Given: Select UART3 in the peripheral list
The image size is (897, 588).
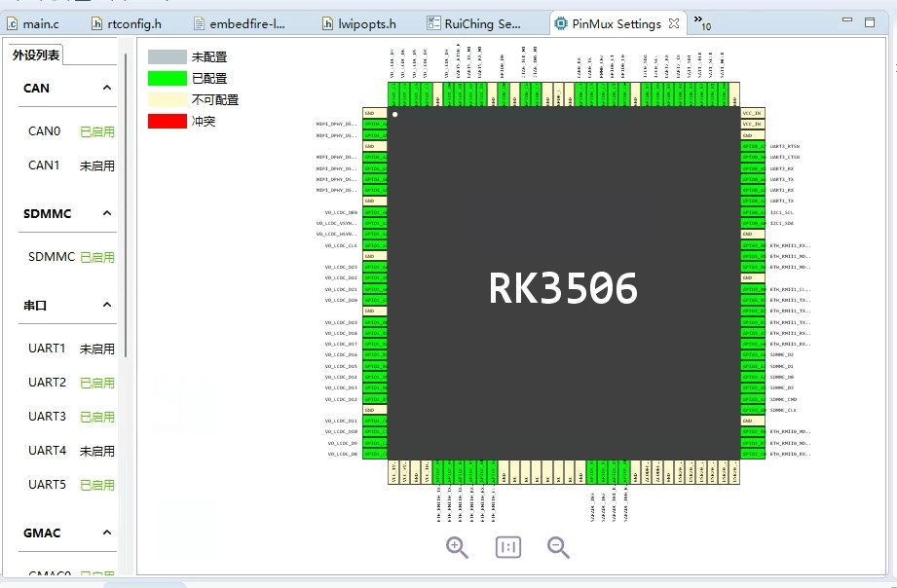Looking at the screenshot, I should tap(47, 417).
